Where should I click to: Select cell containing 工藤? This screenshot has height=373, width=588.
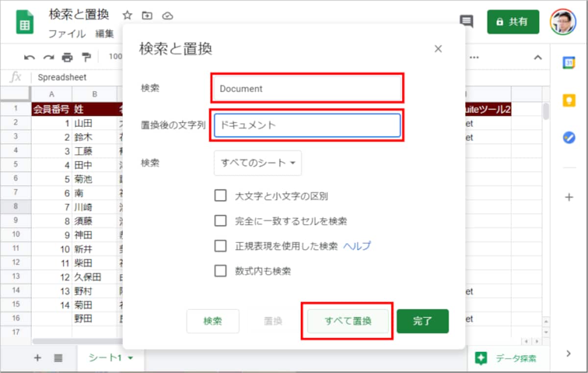(x=95, y=151)
